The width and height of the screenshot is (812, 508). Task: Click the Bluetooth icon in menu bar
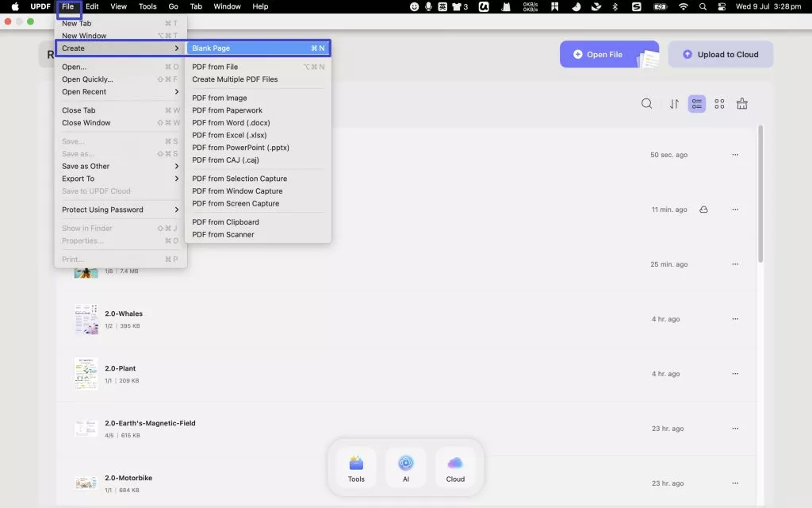pyautogui.click(x=615, y=6)
